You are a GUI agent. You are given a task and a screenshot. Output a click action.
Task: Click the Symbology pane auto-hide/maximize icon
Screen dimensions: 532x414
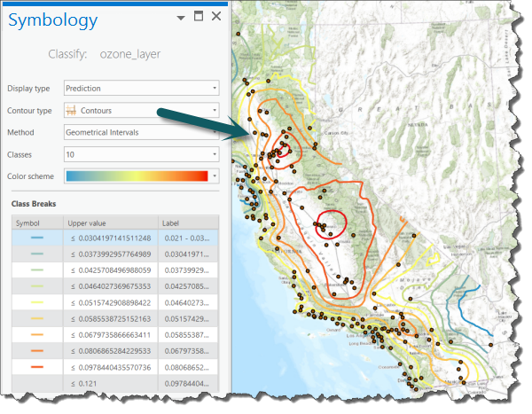tap(199, 17)
